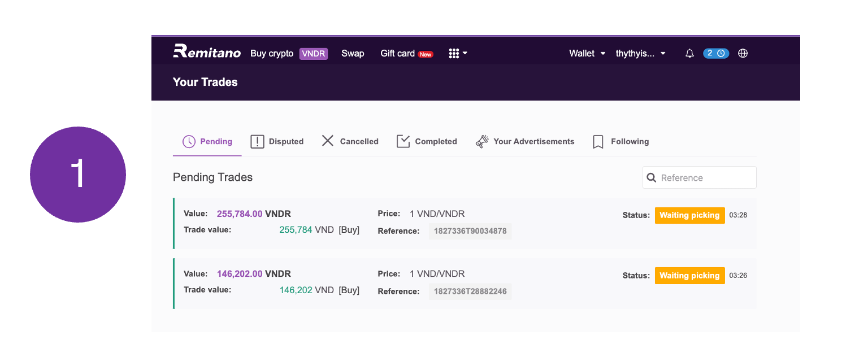Viewport: 868px width, 348px height.
Task: Click the Disputed exclamation icon
Action: click(x=257, y=141)
